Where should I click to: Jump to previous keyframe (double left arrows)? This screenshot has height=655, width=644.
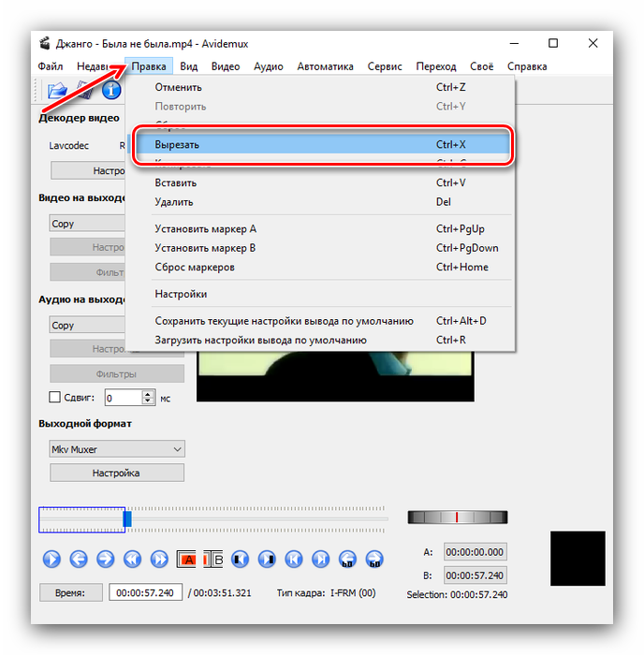(133, 560)
